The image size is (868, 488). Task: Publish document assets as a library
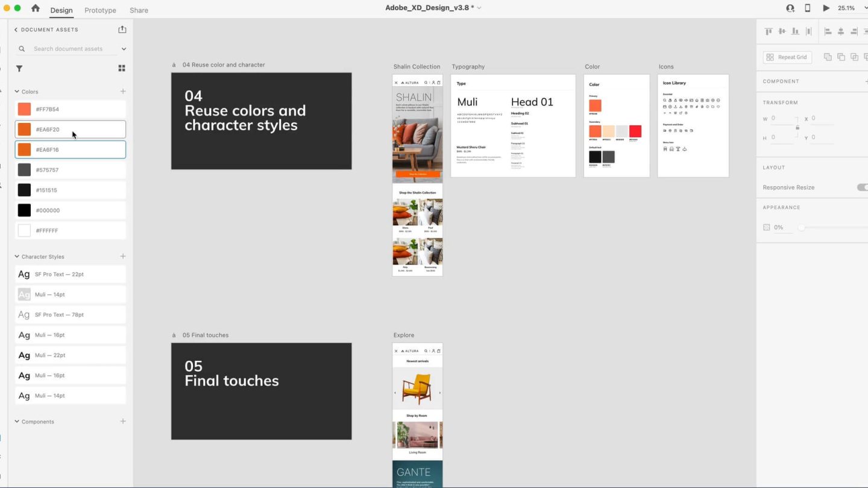click(x=122, y=30)
